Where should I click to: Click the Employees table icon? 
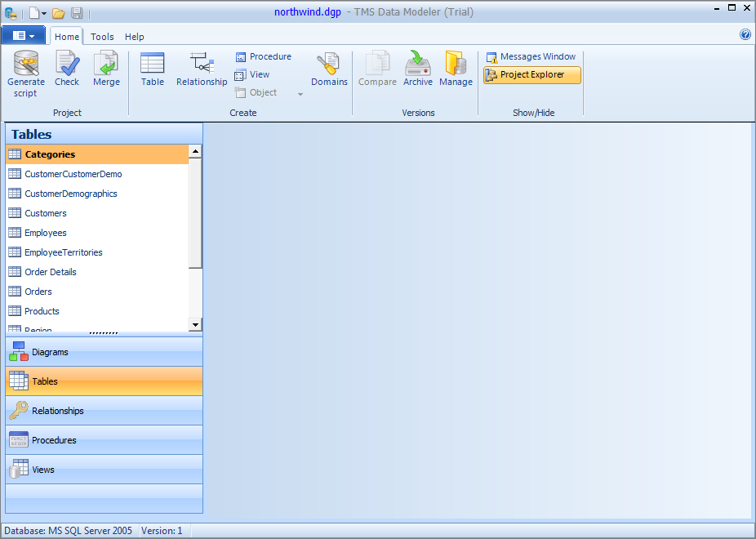(x=15, y=233)
